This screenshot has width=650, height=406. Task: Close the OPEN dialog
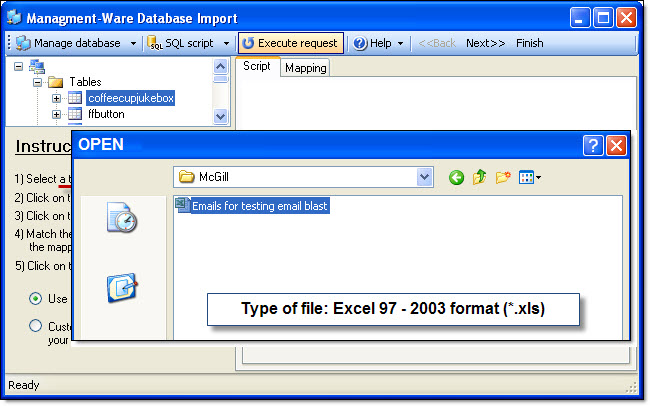click(x=616, y=146)
